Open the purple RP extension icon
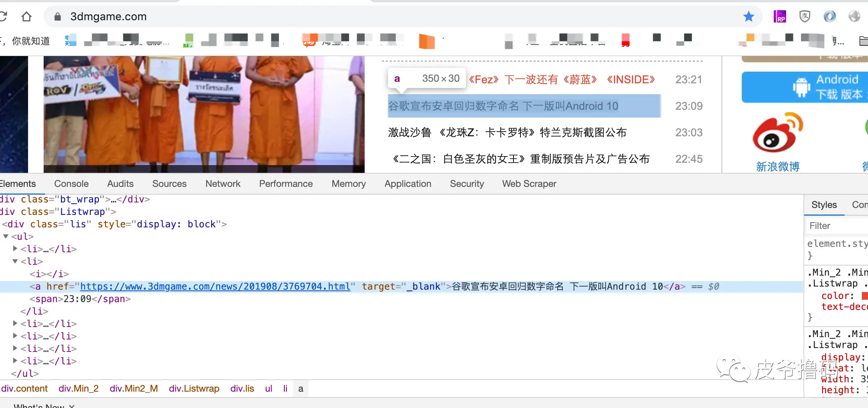This screenshot has width=868, height=408. click(x=780, y=16)
